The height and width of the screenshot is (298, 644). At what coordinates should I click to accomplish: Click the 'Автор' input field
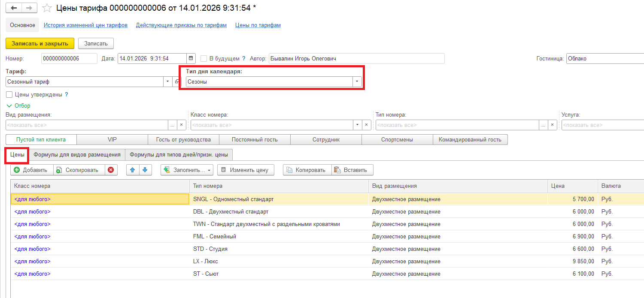tap(357, 59)
